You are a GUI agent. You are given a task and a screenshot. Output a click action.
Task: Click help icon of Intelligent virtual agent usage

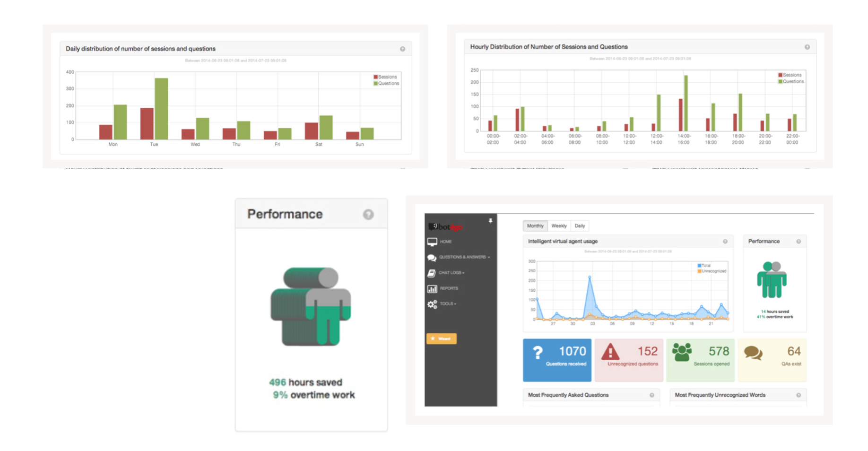click(725, 242)
